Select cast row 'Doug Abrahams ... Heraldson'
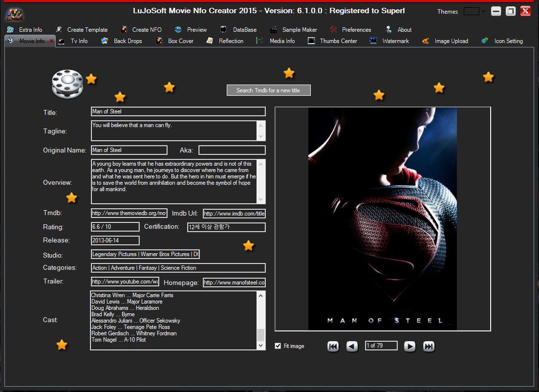The height and width of the screenshot is (392, 539). point(125,308)
